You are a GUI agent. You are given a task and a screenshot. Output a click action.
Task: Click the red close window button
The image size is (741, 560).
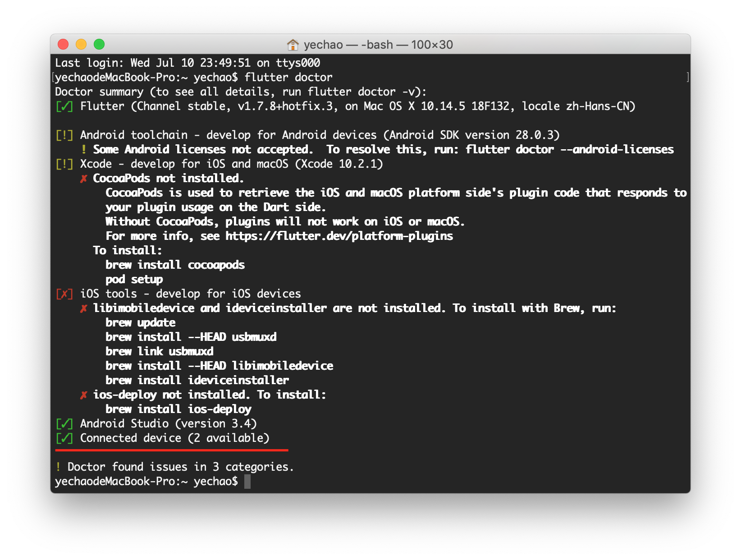click(x=63, y=44)
